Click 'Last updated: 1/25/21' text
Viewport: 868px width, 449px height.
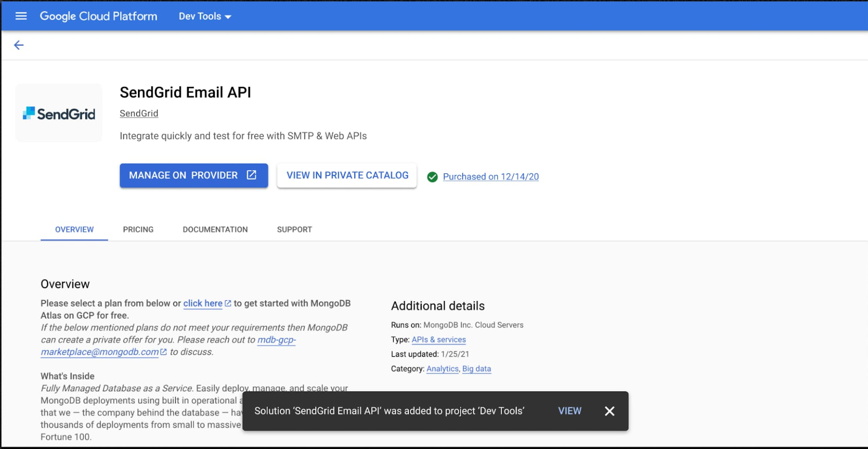(x=430, y=354)
